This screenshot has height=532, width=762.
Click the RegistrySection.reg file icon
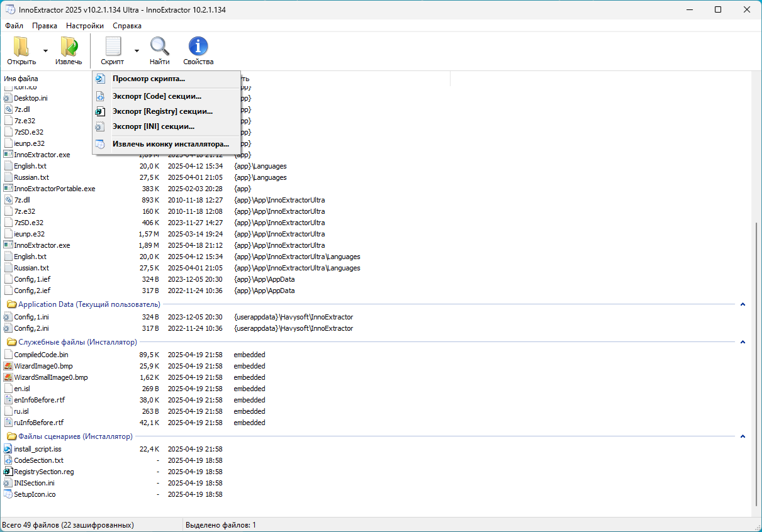(x=8, y=472)
